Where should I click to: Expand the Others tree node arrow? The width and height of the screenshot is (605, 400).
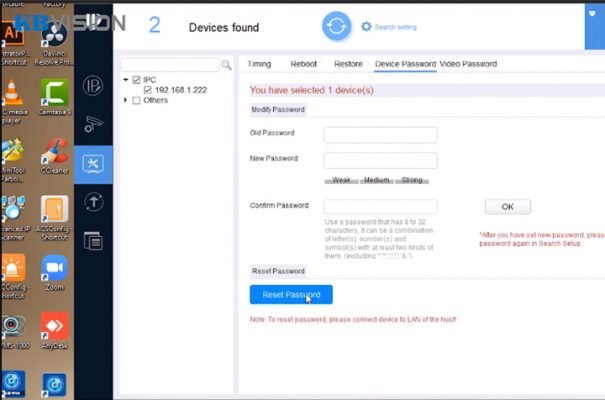125,100
